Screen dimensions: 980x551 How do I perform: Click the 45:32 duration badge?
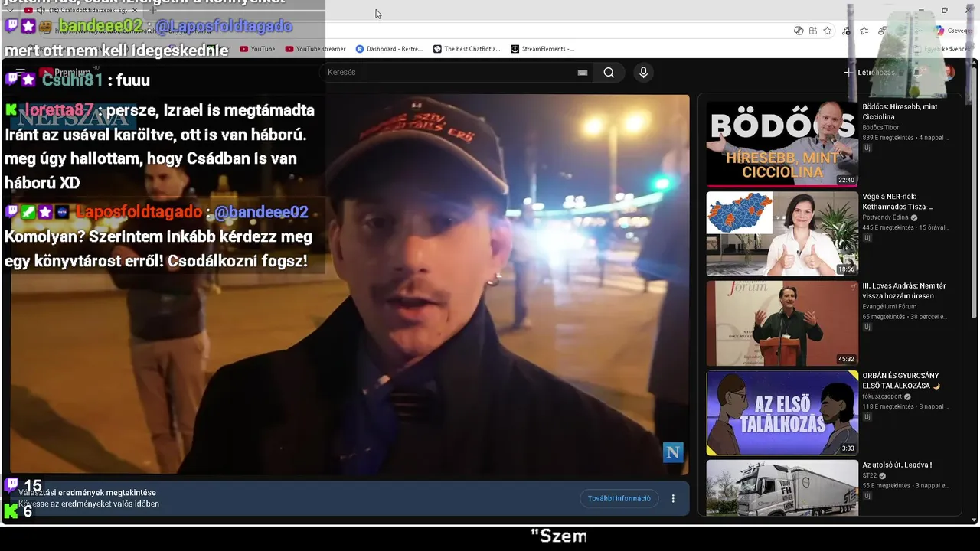846,358
